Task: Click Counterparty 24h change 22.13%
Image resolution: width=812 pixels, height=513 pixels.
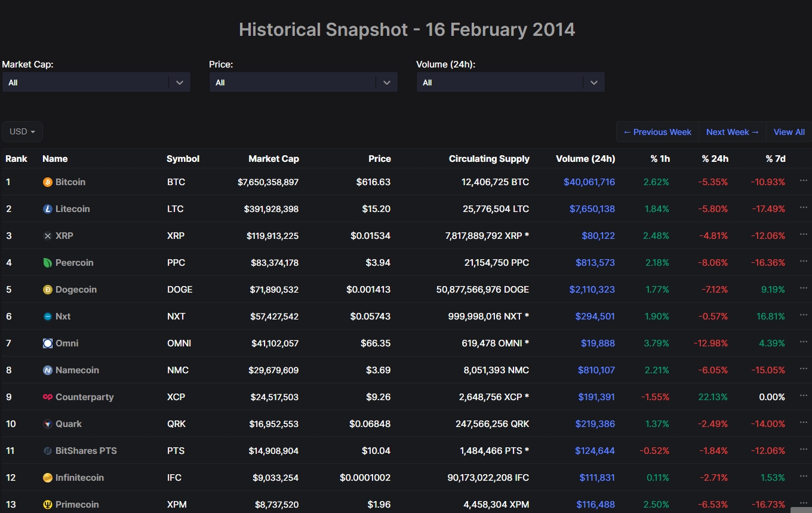Action: [x=713, y=397]
